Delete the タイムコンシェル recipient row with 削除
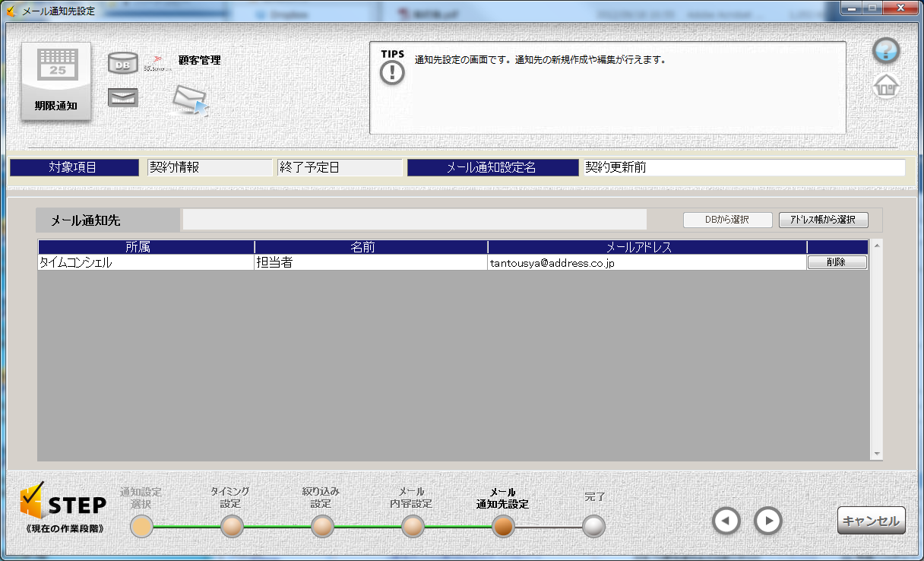The width and height of the screenshot is (924, 561). (837, 262)
